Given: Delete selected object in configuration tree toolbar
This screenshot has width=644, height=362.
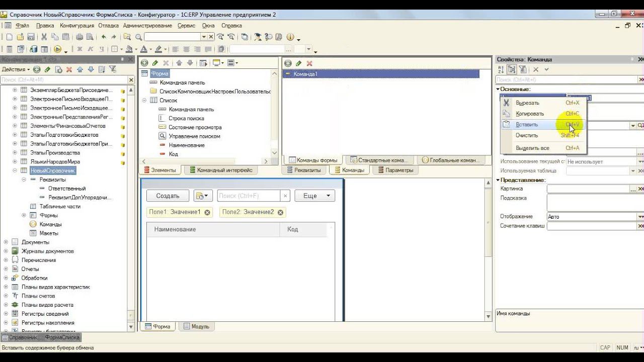Looking at the screenshot, I should [x=69, y=69].
